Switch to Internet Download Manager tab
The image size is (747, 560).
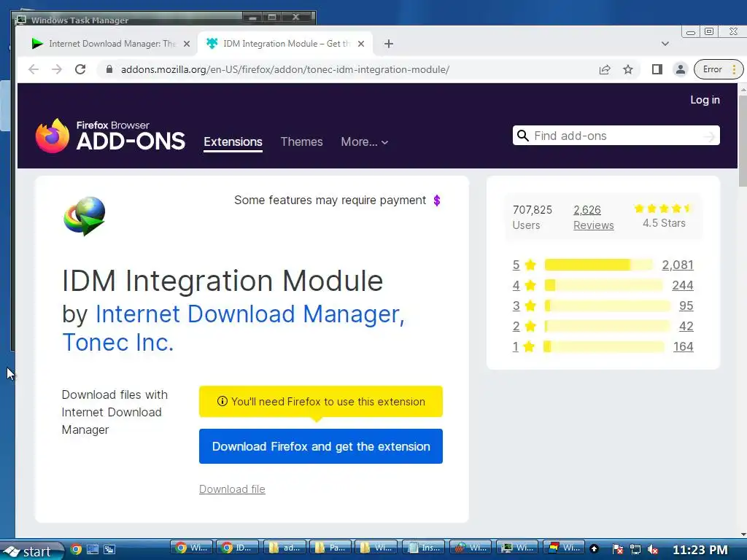(x=111, y=44)
